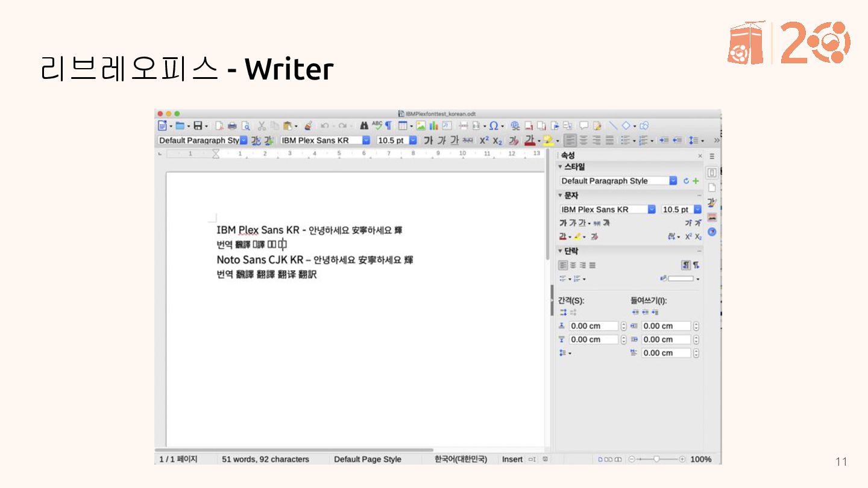Click the Decrease Indent toolbar icon
Screen dimensions: 868x488
pos(678,140)
